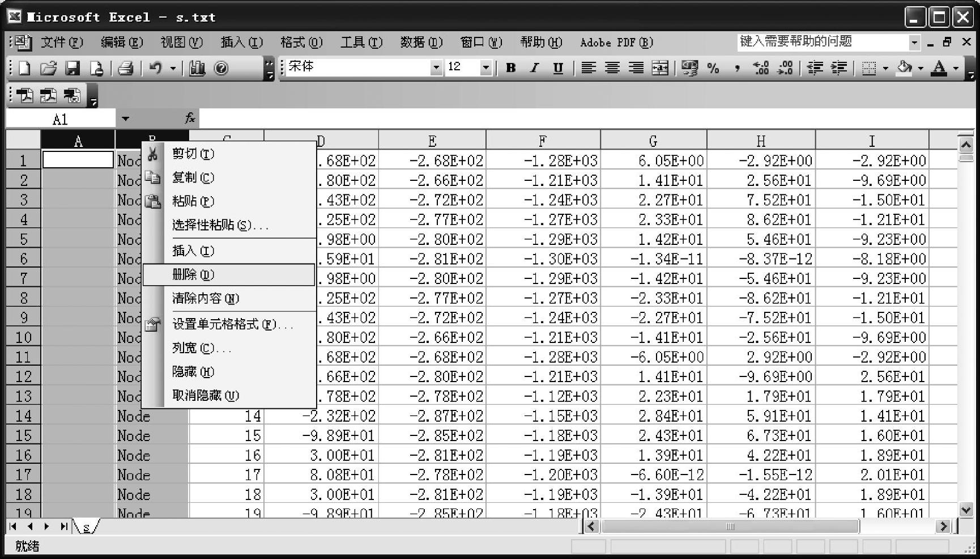Click the fx insert function button

coord(190,118)
